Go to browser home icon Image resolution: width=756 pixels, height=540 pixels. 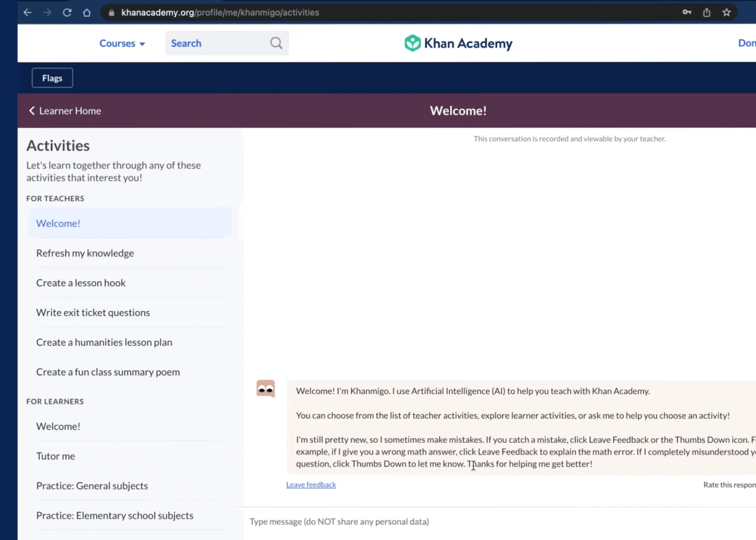coord(87,12)
